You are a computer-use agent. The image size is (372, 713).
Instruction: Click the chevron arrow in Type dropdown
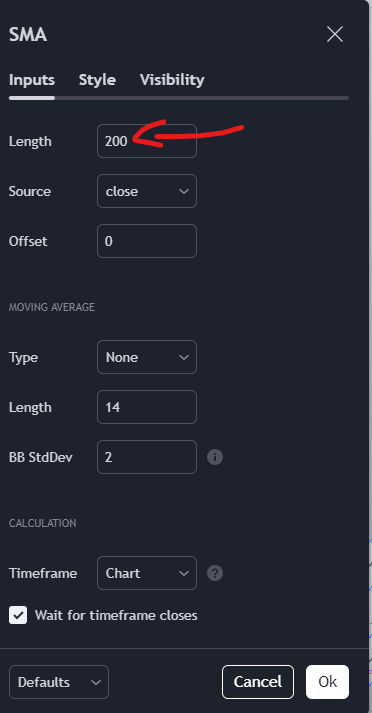click(x=184, y=357)
